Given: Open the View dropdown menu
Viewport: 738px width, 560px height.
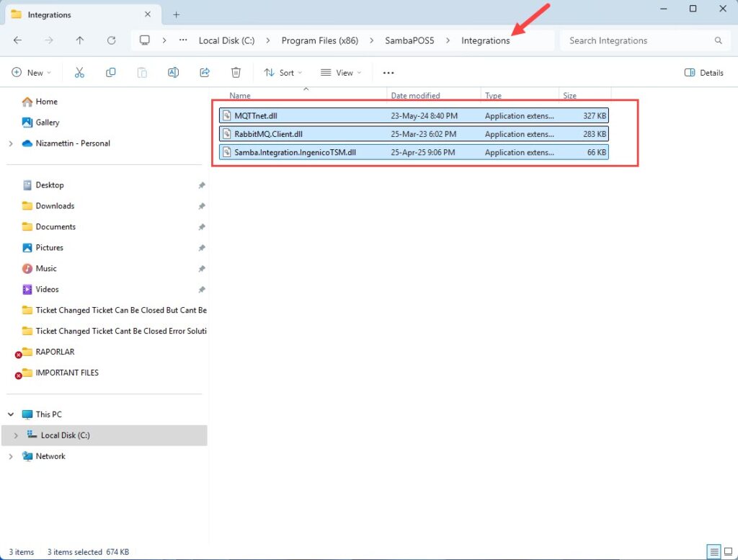Looking at the screenshot, I should (341, 73).
